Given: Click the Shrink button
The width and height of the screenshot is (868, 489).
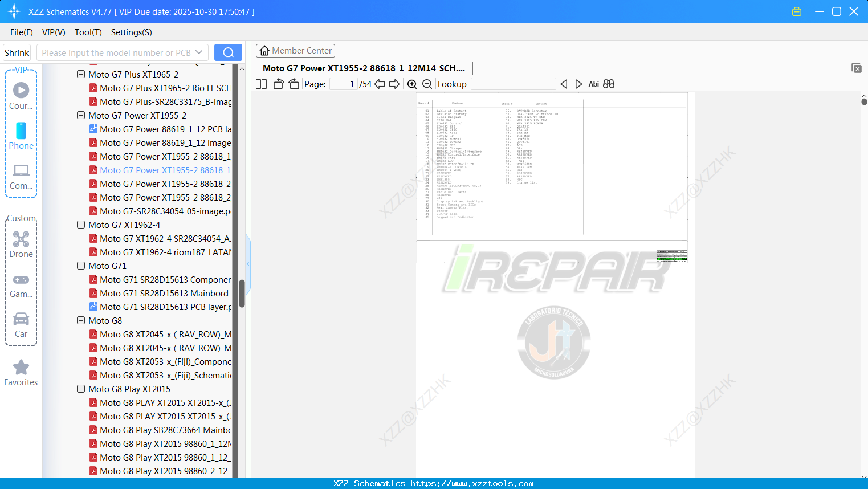Looking at the screenshot, I should click(x=17, y=52).
